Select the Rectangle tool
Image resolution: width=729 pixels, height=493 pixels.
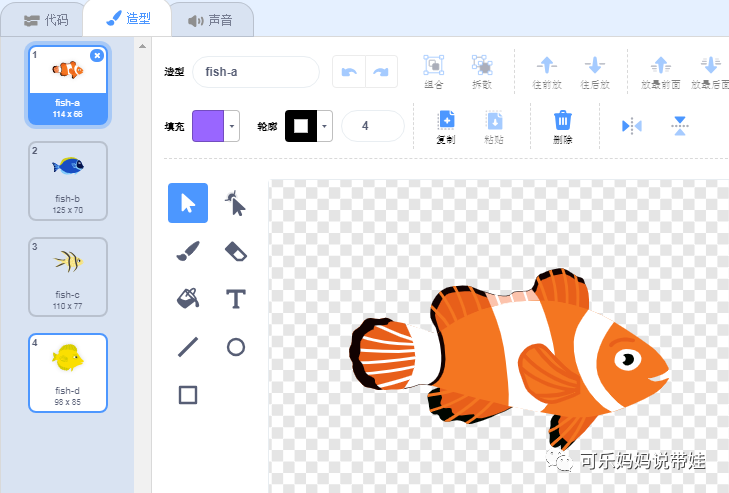click(188, 395)
